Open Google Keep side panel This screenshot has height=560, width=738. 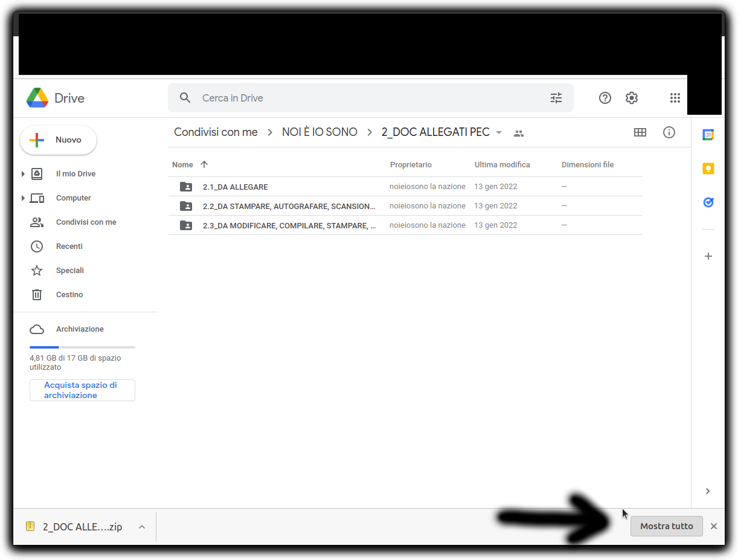(x=708, y=169)
